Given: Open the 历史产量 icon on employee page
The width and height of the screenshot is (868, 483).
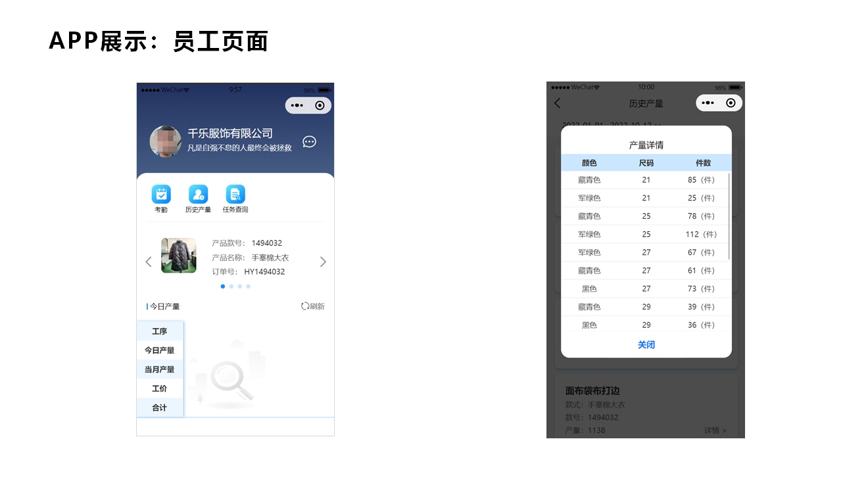Looking at the screenshot, I should [198, 195].
